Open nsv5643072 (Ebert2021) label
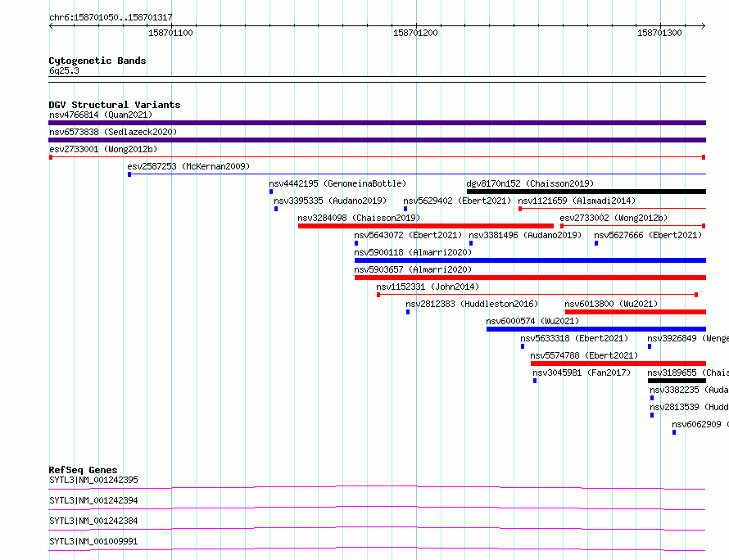Viewport: 729px width, 560px height. pos(408,235)
